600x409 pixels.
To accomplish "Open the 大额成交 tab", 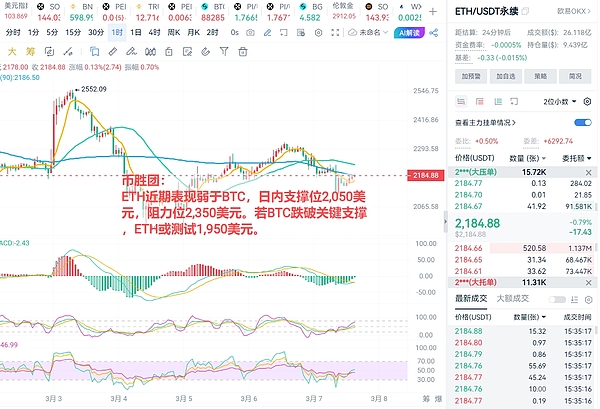I will [x=514, y=298].
